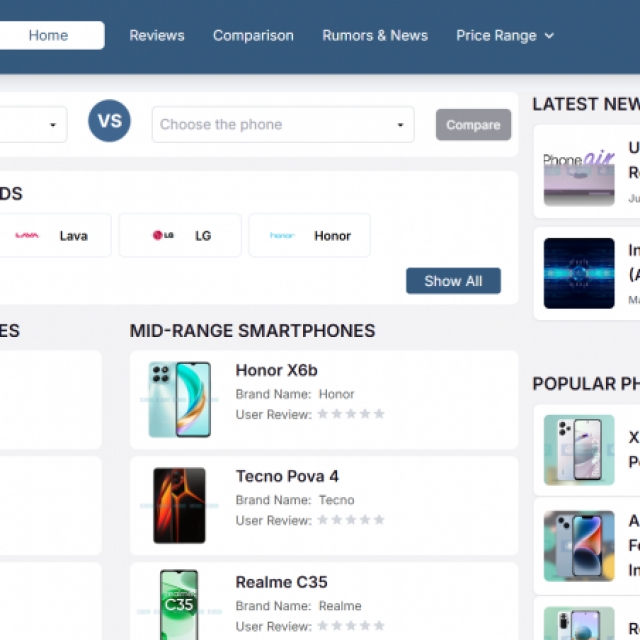Open the blue iPhone popular phone thumbnail
This screenshot has width=640, height=640.
pos(579,546)
